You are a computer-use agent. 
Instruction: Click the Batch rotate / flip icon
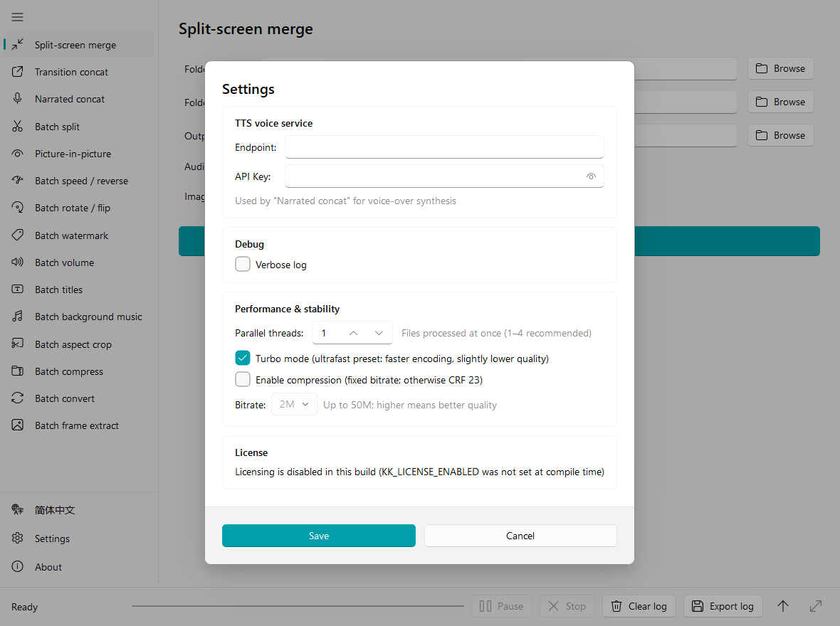pos(18,208)
